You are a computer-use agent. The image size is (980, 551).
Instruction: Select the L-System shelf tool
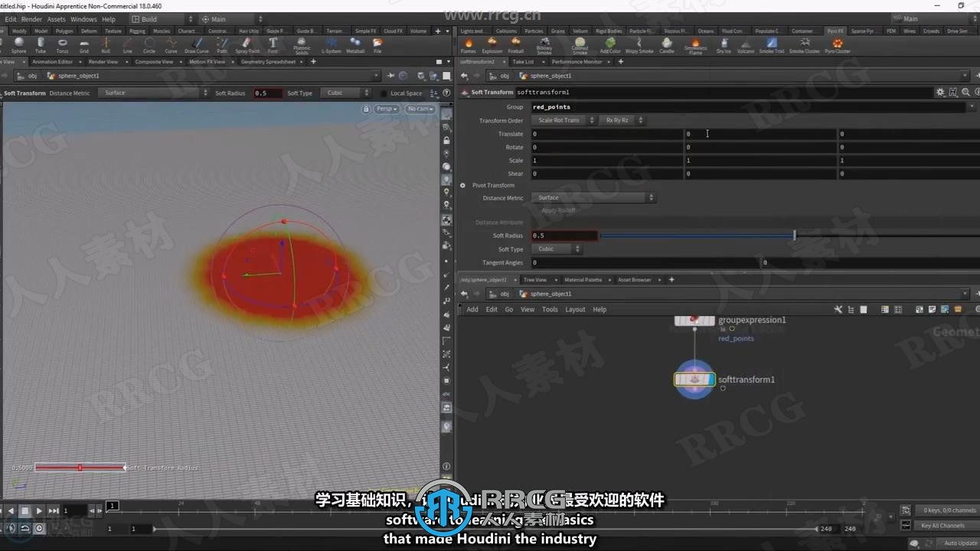pos(332,45)
